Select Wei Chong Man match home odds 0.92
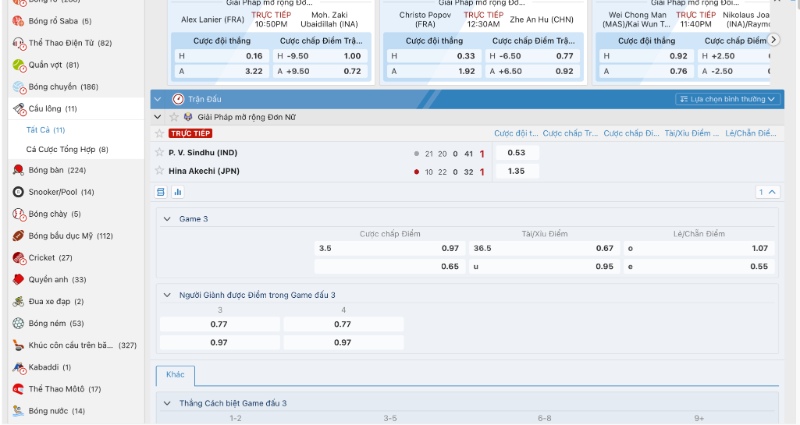This screenshot has width=800, height=425. point(645,56)
